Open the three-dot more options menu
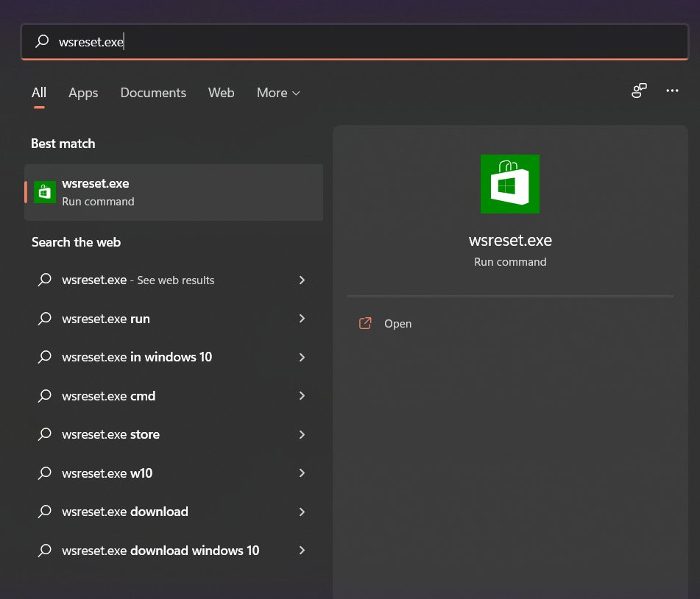 [x=672, y=91]
